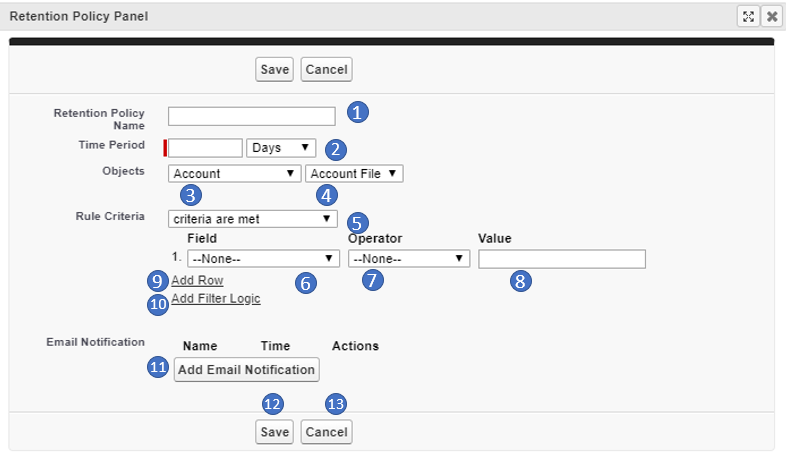Click the top Save button
786x457 pixels.
click(274, 69)
